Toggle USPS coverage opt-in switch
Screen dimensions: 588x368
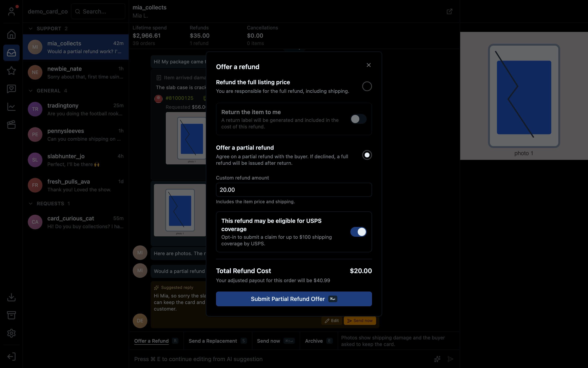358,232
